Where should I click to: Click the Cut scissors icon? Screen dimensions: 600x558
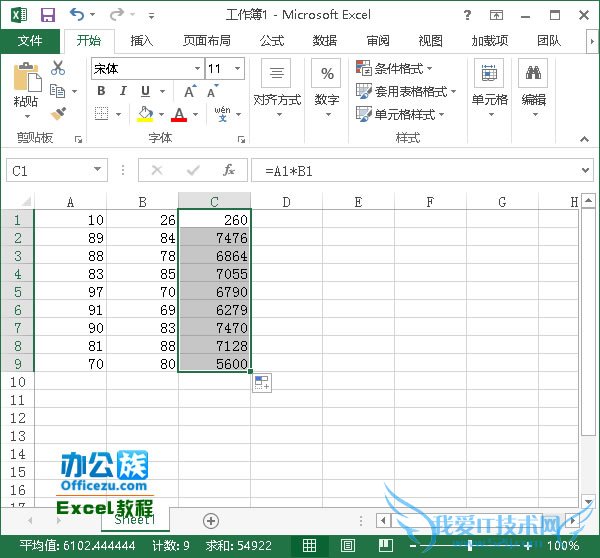click(x=58, y=68)
